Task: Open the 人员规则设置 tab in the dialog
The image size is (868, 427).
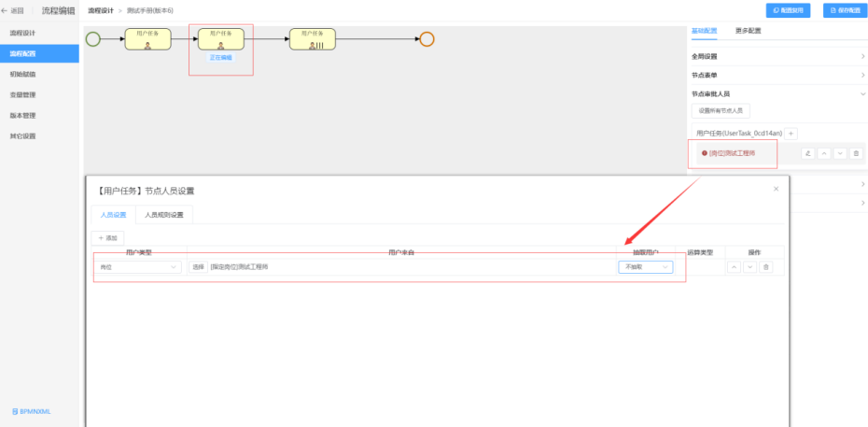Action: coord(164,215)
